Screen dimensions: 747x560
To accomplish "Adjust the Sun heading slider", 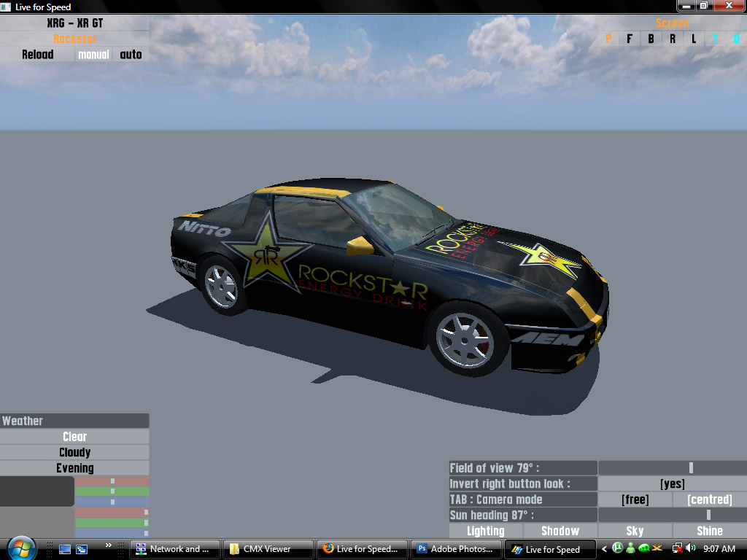I will (672, 515).
